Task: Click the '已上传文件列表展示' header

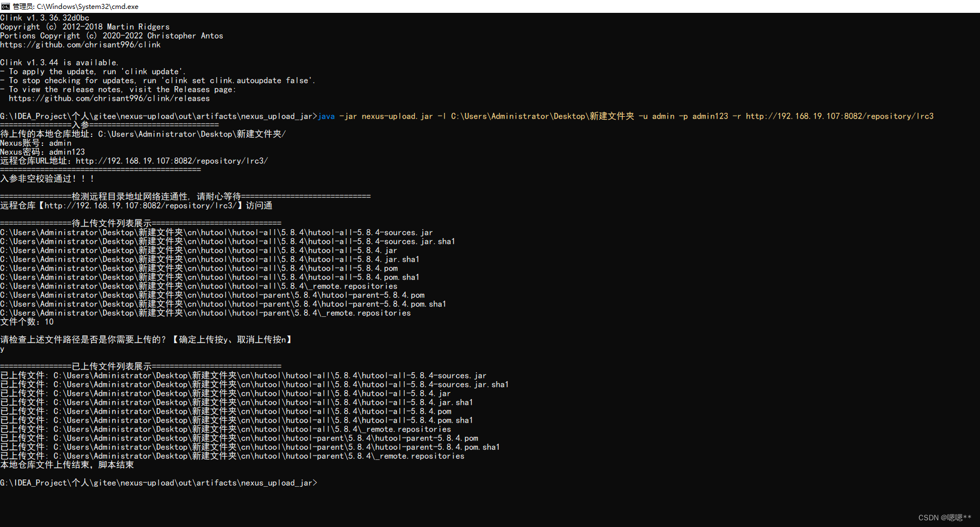Action: point(141,367)
